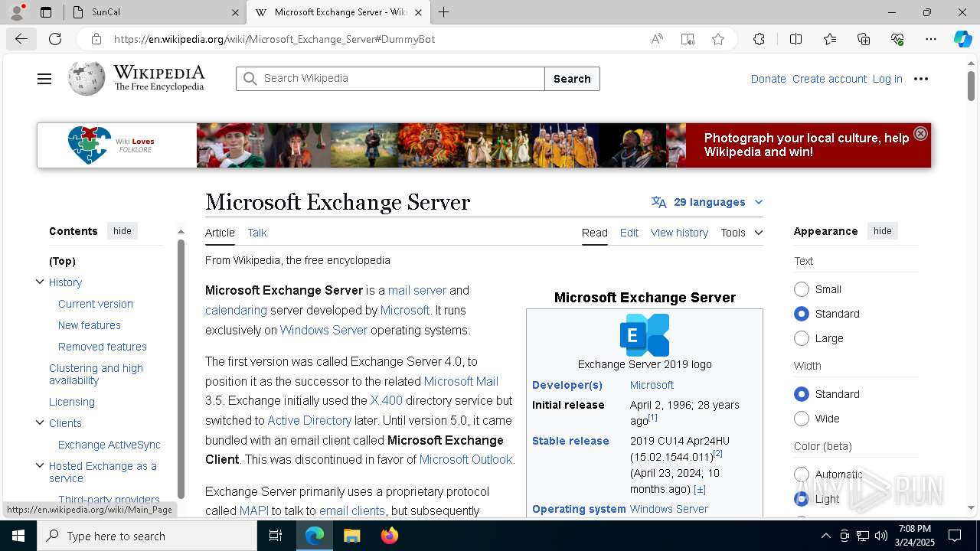Image resolution: width=980 pixels, height=551 pixels.
Task: Open the Active Directory link
Action: 309,420
